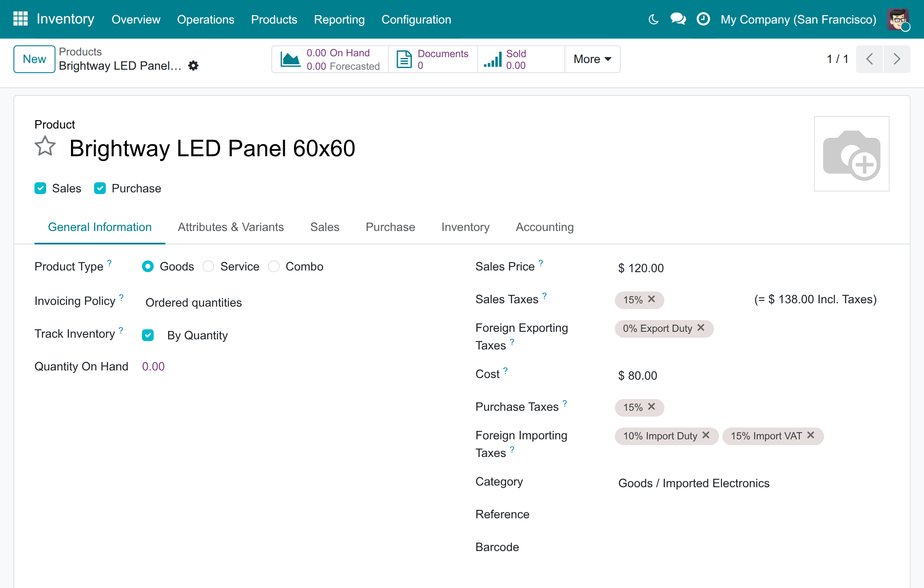924x588 pixels.
Task: Open the Sold stat button
Action: (521, 59)
